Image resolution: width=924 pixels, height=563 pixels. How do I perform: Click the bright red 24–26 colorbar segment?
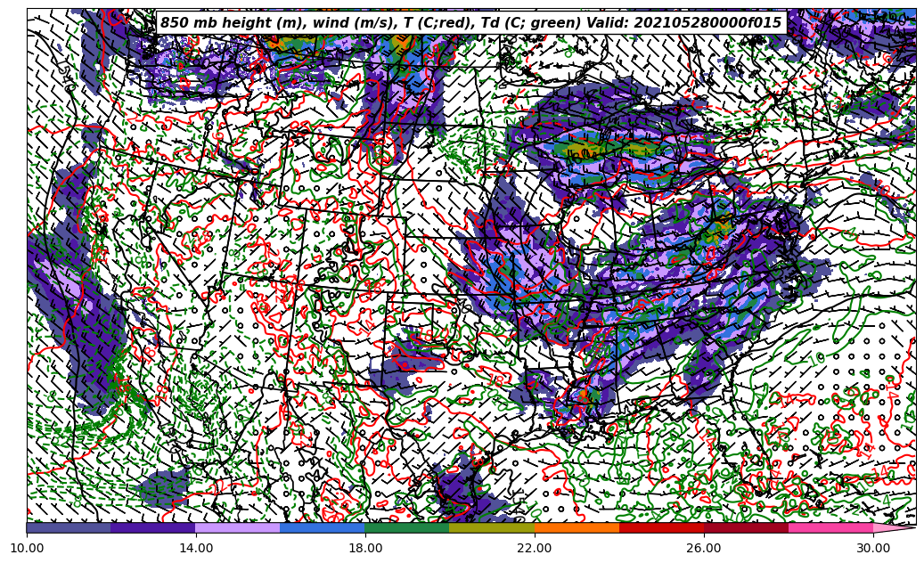tap(661, 527)
